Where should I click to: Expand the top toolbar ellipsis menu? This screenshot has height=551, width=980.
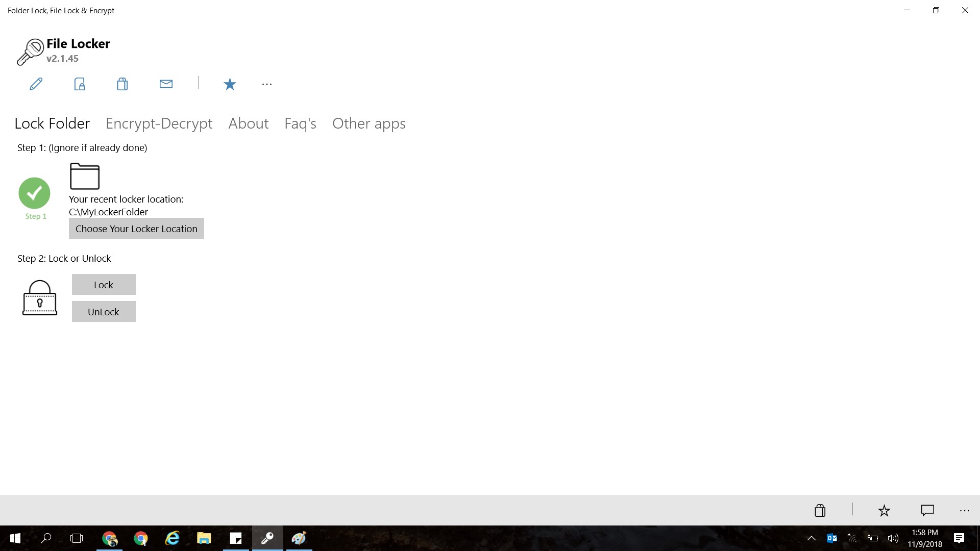pos(267,84)
